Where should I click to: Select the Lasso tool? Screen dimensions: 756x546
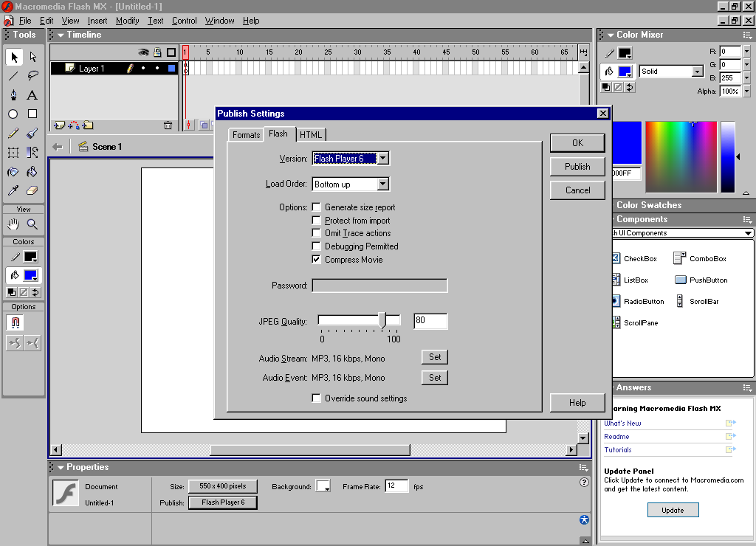point(32,76)
